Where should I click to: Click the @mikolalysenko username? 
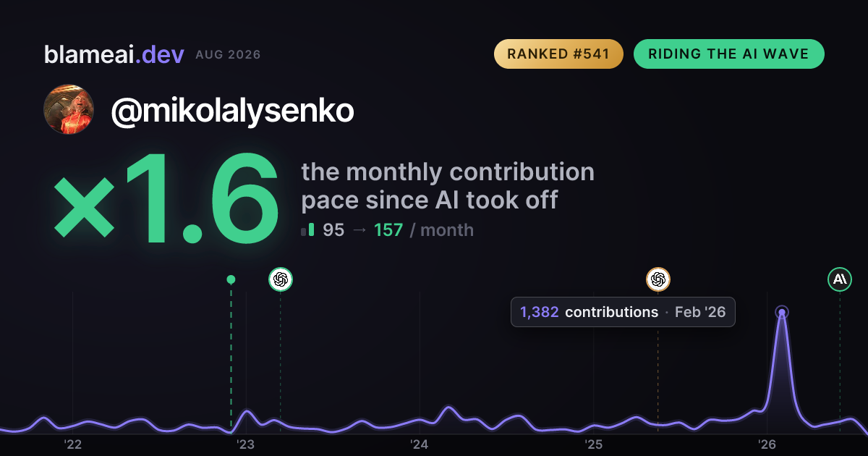pyautogui.click(x=232, y=111)
